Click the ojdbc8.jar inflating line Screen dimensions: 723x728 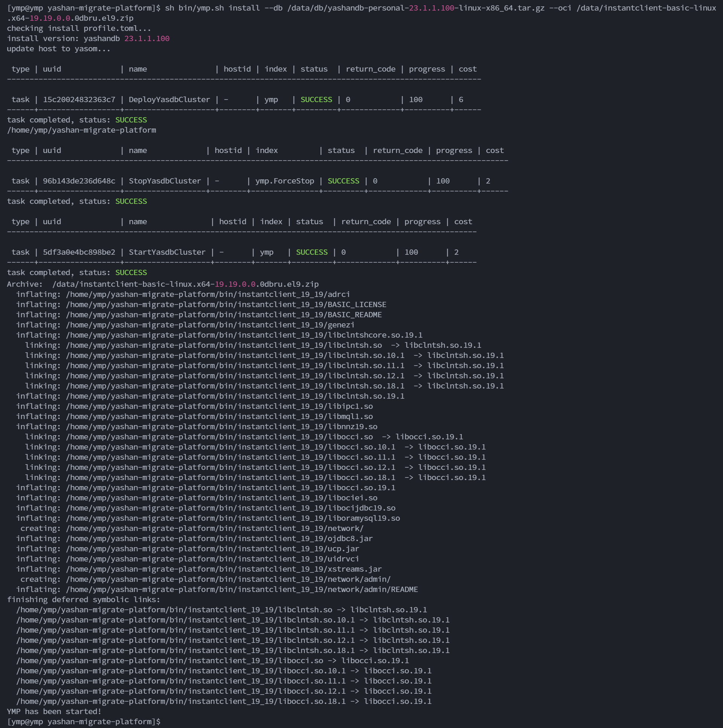click(194, 538)
